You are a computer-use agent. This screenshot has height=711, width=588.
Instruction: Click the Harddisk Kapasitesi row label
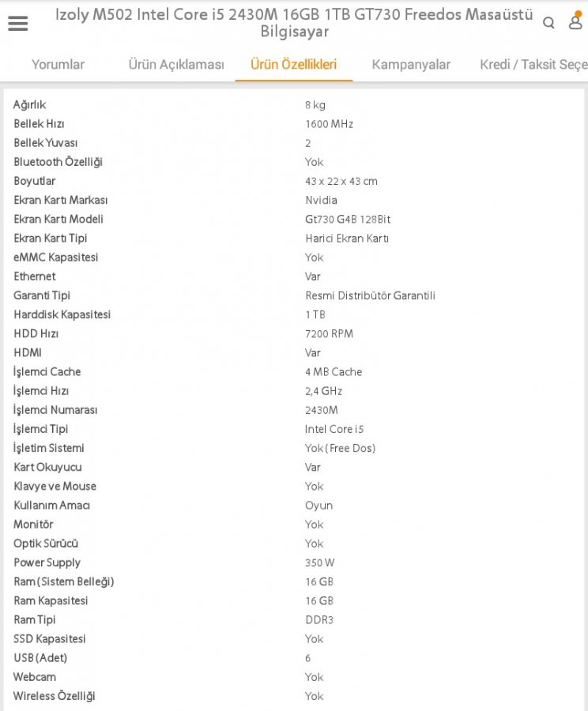coord(62,314)
